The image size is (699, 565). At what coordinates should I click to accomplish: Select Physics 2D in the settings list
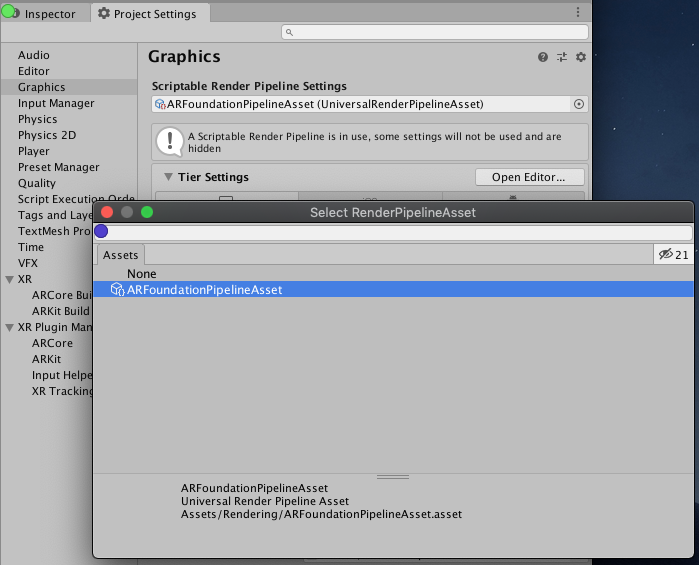(47, 135)
